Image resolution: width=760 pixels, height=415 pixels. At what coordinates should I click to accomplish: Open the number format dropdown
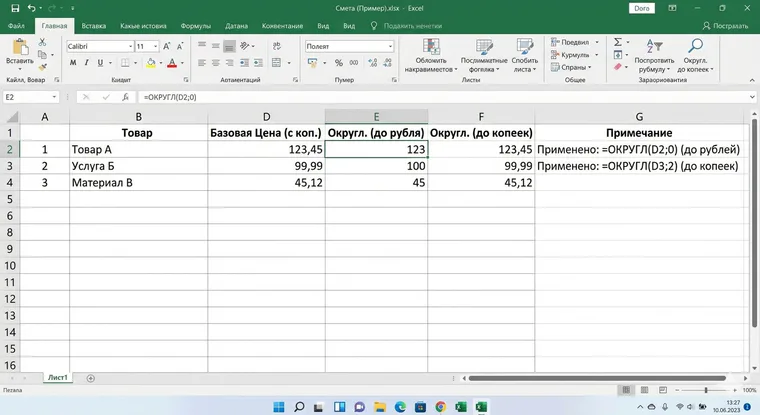390,46
